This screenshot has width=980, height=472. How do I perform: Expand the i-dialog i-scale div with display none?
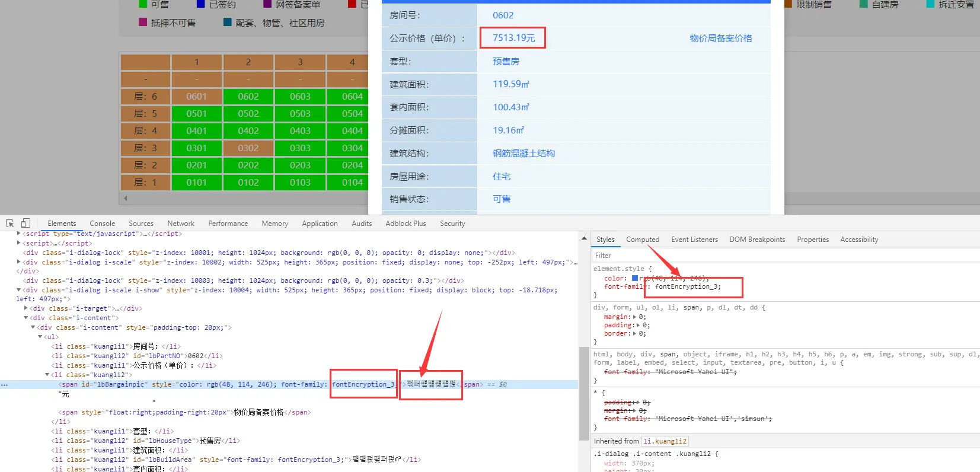coord(19,261)
